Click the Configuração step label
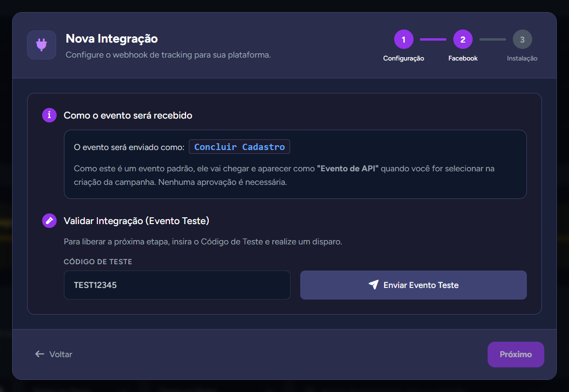The image size is (569, 392). coord(403,59)
